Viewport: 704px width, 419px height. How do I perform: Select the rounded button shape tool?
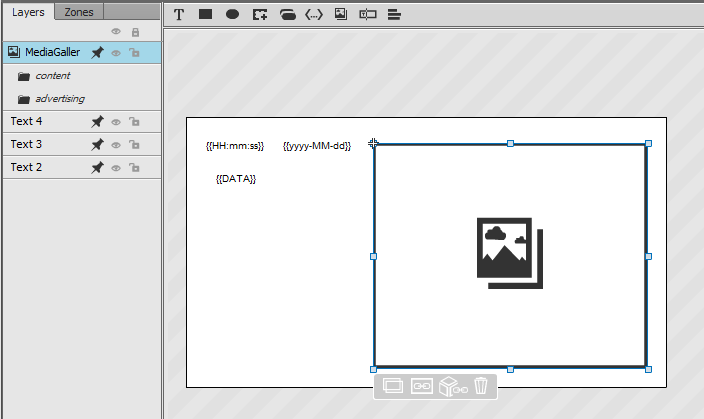[287, 15]
